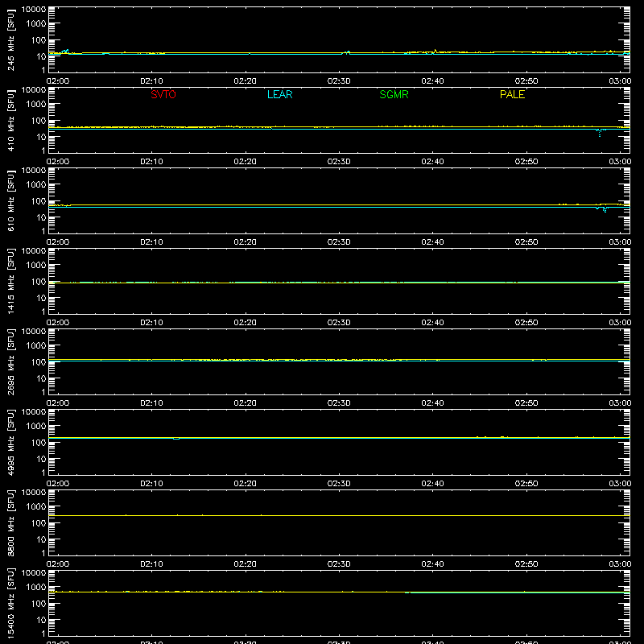Select the '410 MHz [SFU]' axis title
The height and width of the screenshot is (644, 644).
click(x=10, y=120)
